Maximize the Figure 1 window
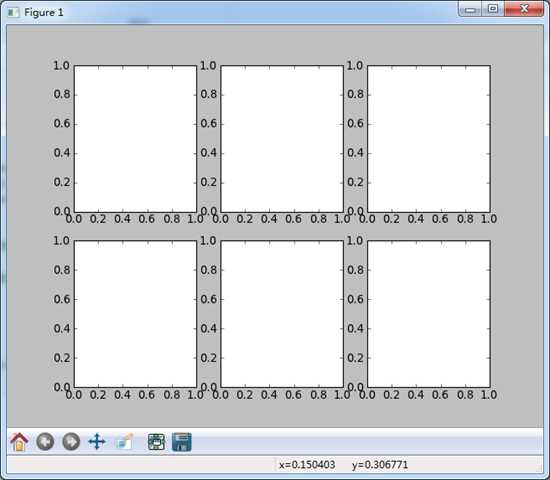 493,9
